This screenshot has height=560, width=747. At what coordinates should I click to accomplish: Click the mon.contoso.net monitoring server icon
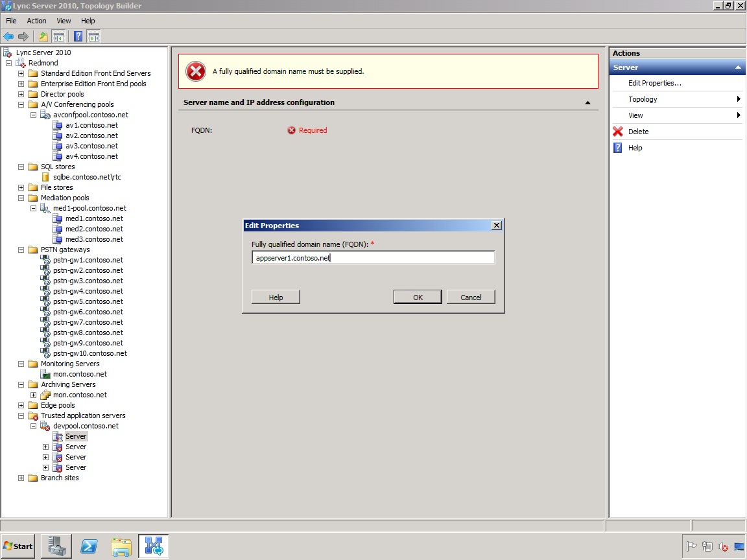click(x=45, y=374)
